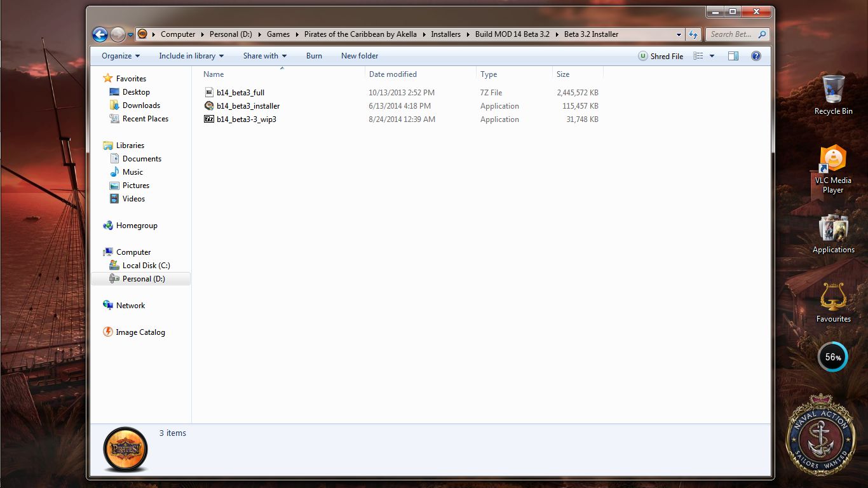Open Downloads in Favorites

coord(141,105)
